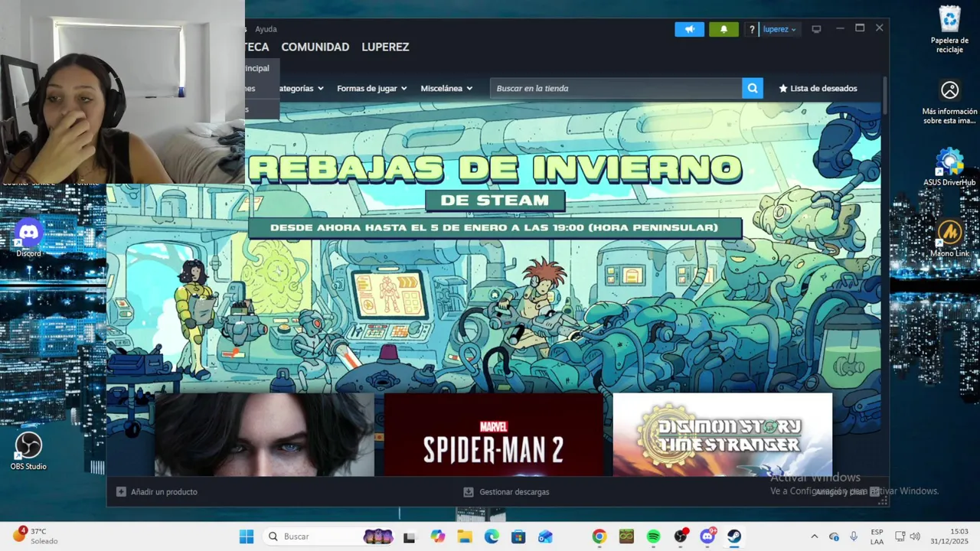Switch to Discord in the taskbar
Viewport: 980px width, 551px height.
coord(707,536)
